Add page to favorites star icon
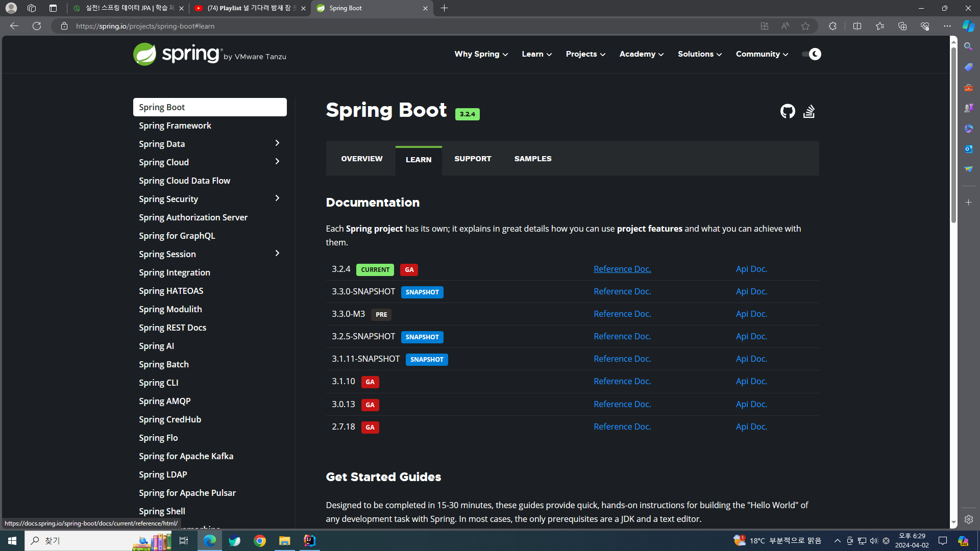This screenshot has width=980, height=551. pos(805,26)
